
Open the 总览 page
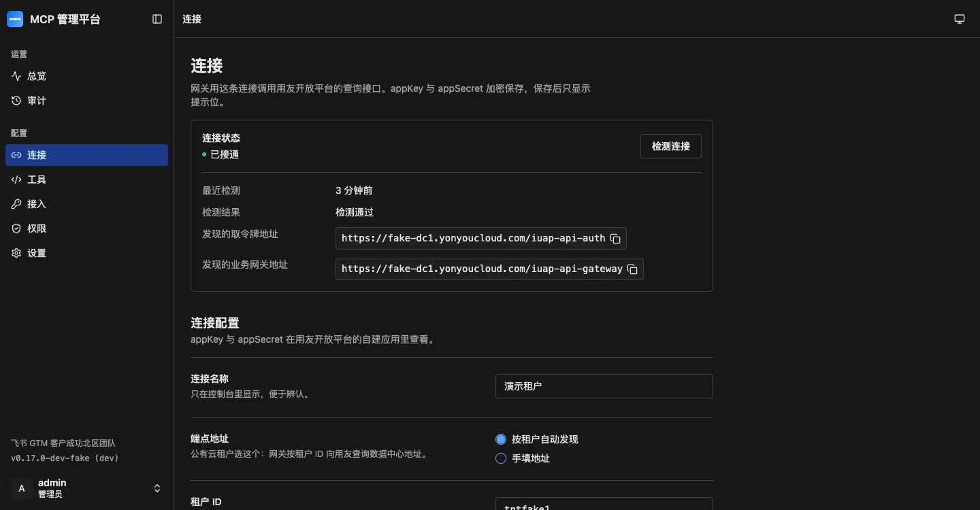pyautogui.click(x=86, y=76)
